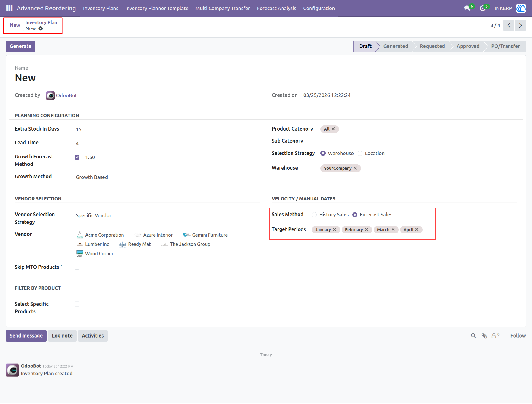Choose History Sales as sales method
Screen dimensions: 532x404
[x=314, y=215]
